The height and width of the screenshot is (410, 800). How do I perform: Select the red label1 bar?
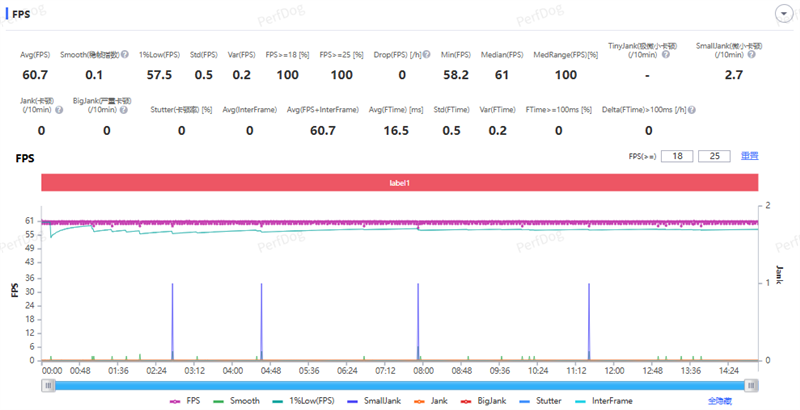[400, 182]
